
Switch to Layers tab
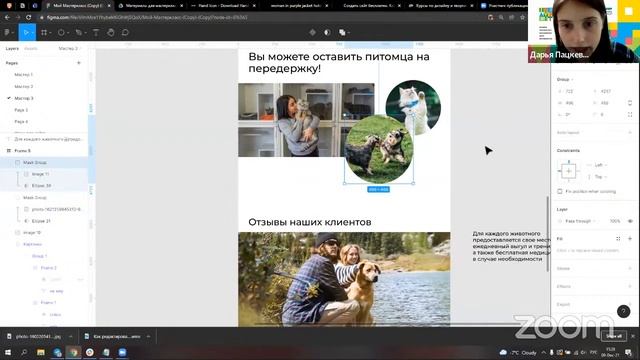pyautogui.click(x=12, y=48)
